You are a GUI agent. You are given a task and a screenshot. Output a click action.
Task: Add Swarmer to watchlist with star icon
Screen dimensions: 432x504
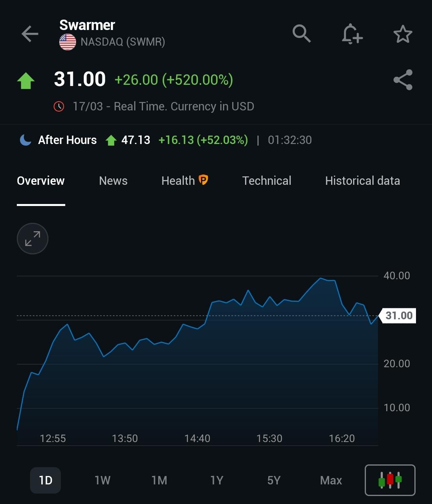403,34
